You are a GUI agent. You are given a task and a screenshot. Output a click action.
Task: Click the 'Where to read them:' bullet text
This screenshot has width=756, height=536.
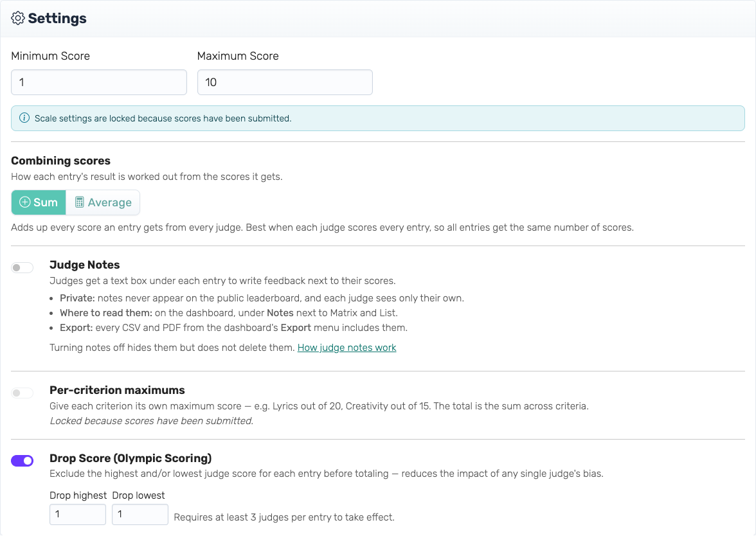(x=229, y=313)
